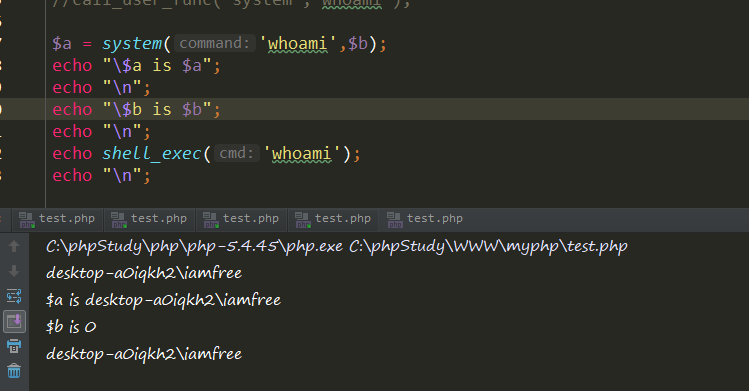Screen dimensions: 749x391
Task: Switch to the third test.php run tab
Action: (242, 219)
